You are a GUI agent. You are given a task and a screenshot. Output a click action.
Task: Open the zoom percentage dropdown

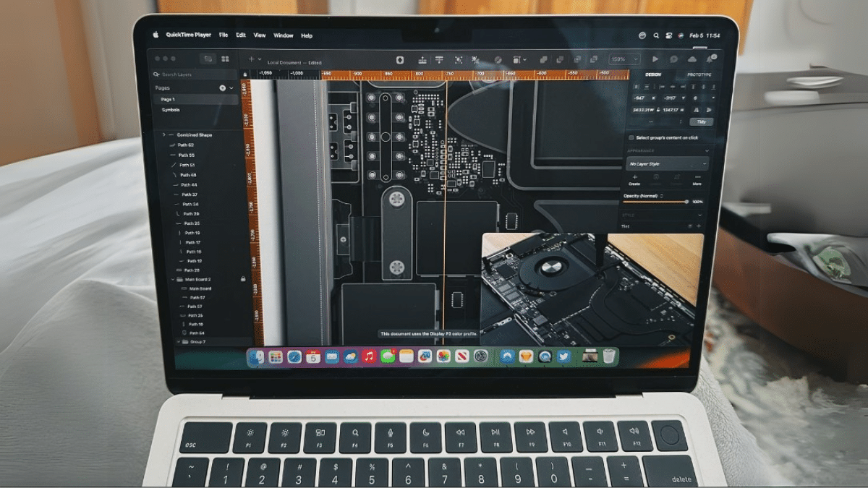click(624, 59)
